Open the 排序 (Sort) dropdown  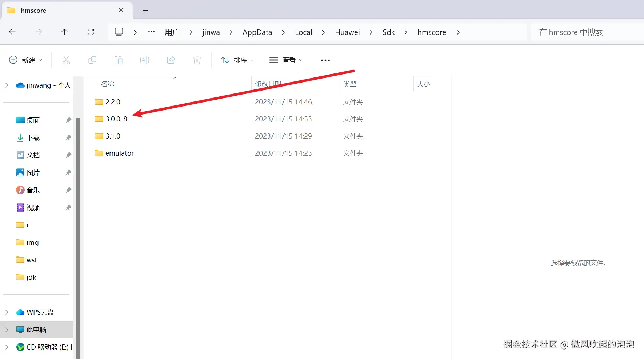(237, 60)
